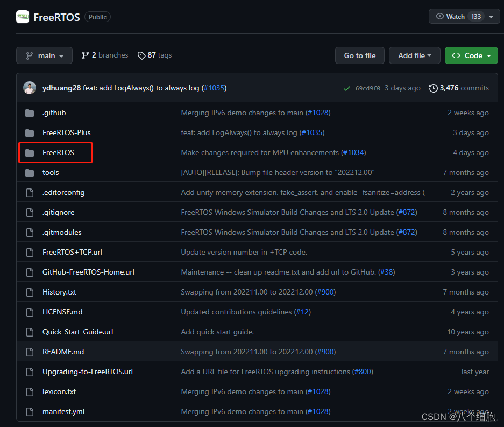Click the LICENSE.md file icon

(30, 312)
